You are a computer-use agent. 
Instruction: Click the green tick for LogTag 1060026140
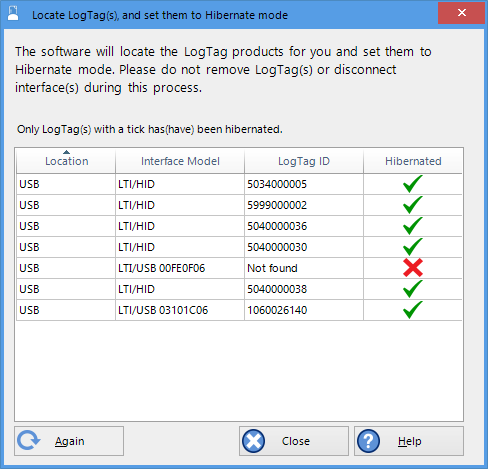point(413,310)
